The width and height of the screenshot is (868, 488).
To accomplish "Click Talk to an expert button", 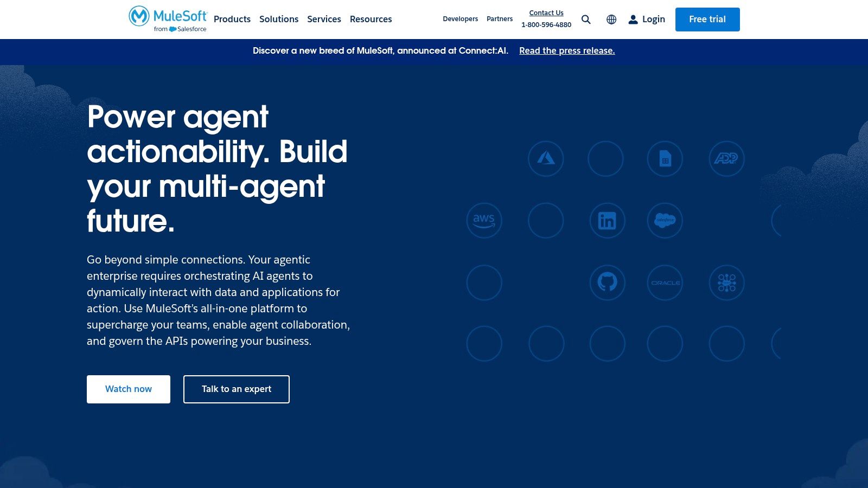I will pyautogui.click(x=237, y=389).
